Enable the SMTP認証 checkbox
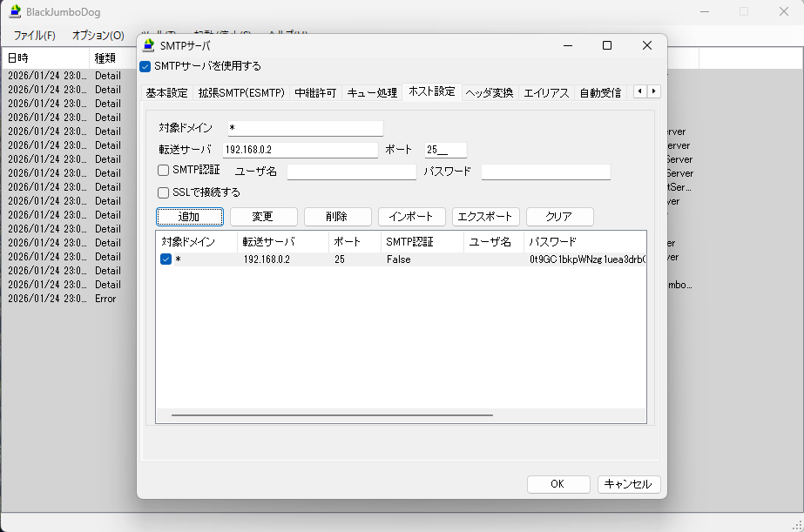 tap(163, 170)
